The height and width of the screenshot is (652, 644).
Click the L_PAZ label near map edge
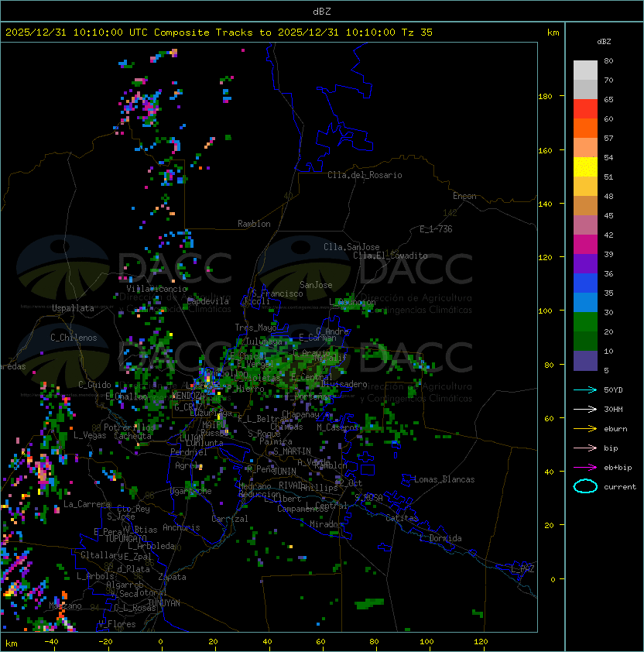(522, 569)
